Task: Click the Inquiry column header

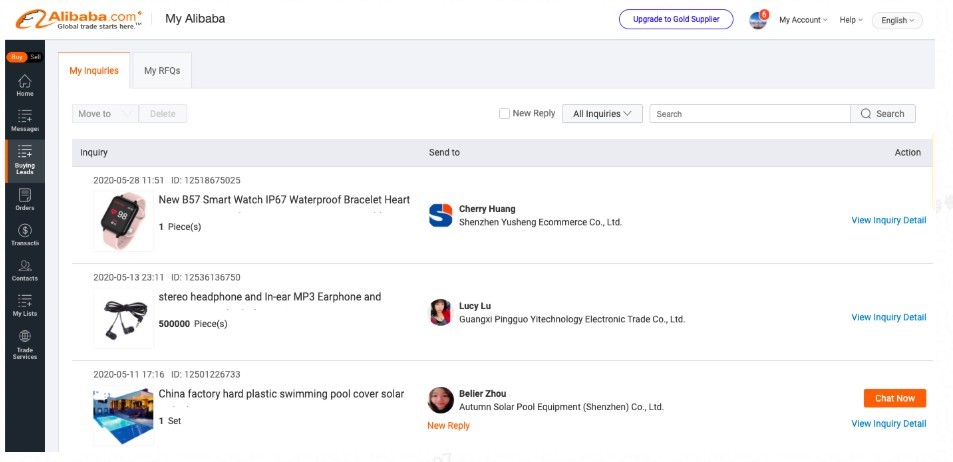Action: pyautogui.click(x=94, y=153)
